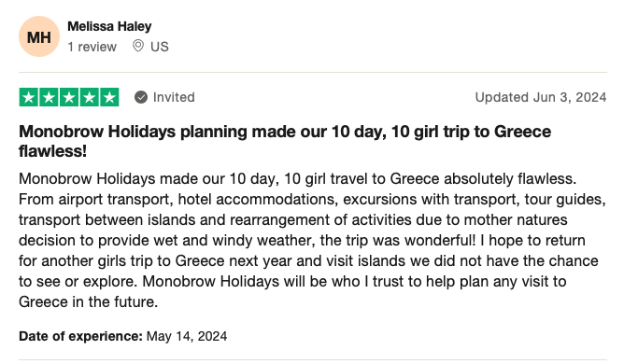Open Melissa Haley's reviewer profile name
624x364 pixels.
point(109,27)
